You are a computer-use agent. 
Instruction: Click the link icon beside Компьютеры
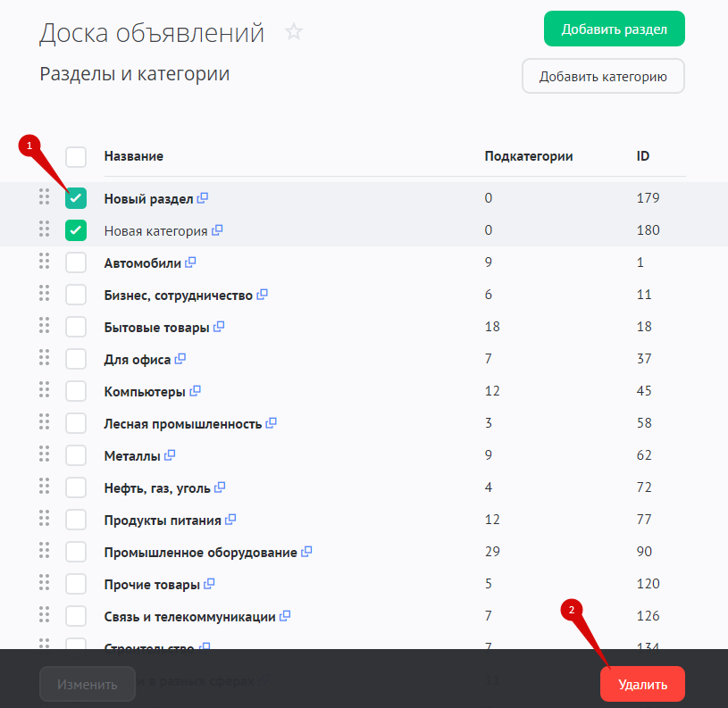click(196, 391)
